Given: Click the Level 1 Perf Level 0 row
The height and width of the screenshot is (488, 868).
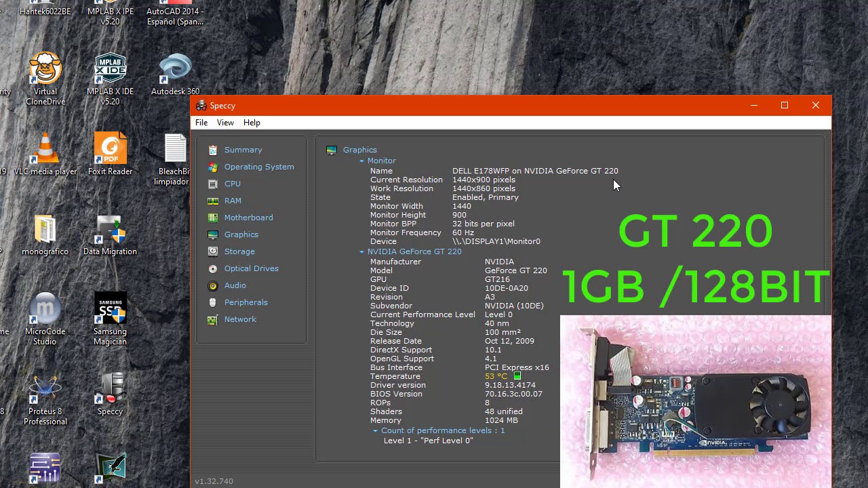Looking at the screenshot, I should [428, 441].
